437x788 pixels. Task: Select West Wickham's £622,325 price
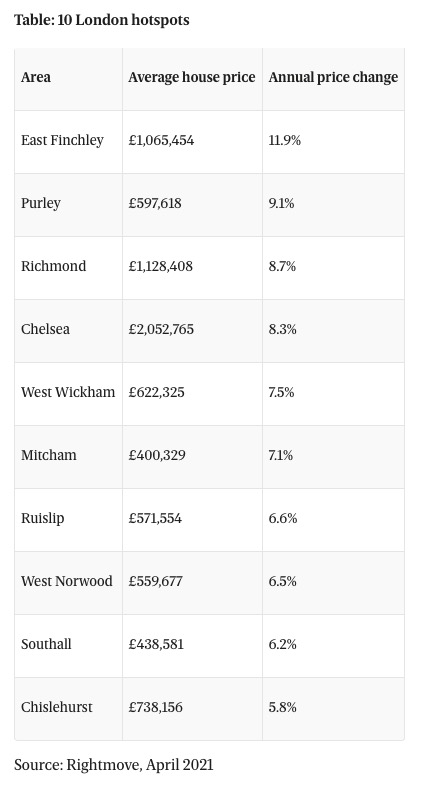point(156,392)
